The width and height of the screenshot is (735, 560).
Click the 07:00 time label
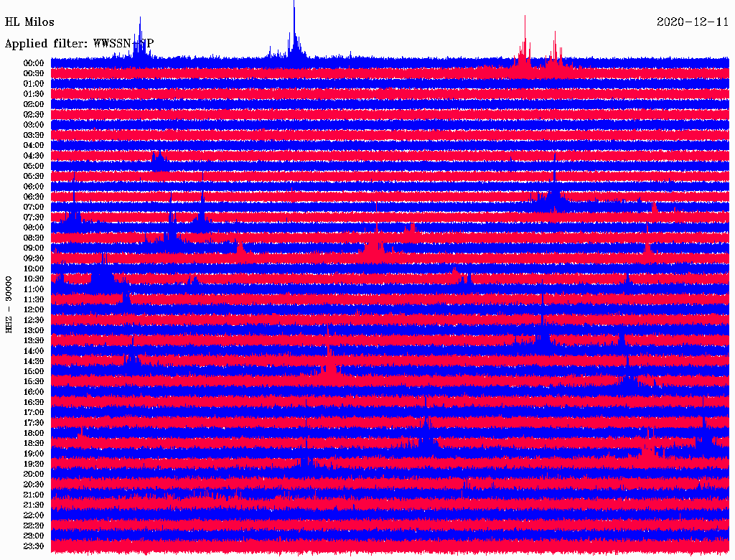tap(34, 207)
